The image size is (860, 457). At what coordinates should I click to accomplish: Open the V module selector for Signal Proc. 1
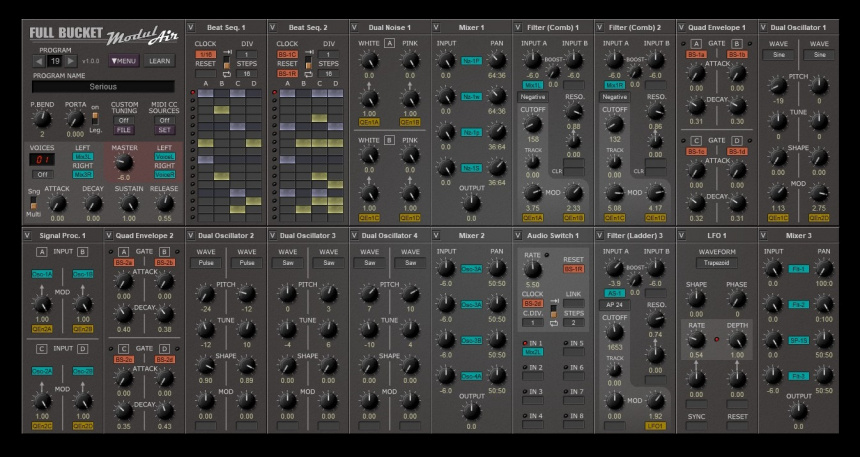[27, 235]
